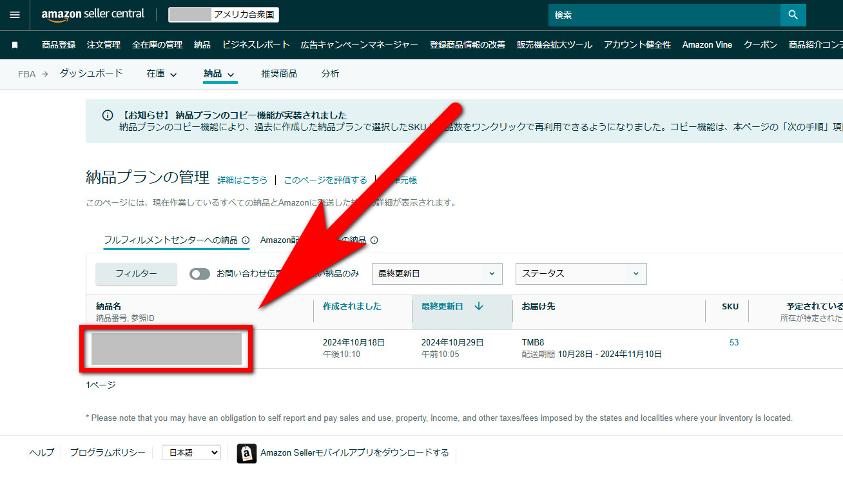
Task: Open the 最終更新日 sort dropdown
Action: [437, 274]
